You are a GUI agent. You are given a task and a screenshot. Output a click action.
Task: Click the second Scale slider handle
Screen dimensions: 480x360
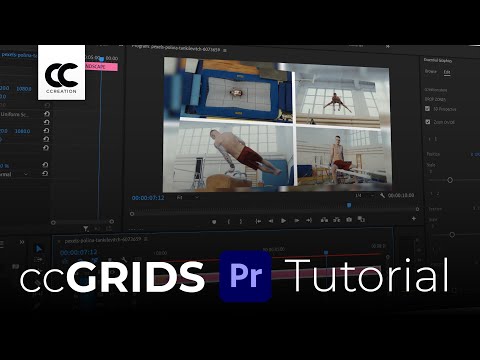452,235
